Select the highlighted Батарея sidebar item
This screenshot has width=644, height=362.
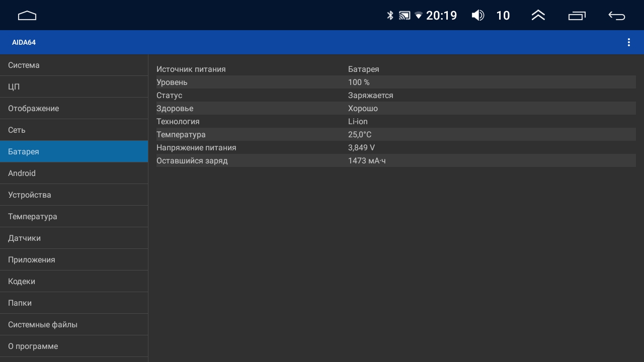click(x=74, y=151)
